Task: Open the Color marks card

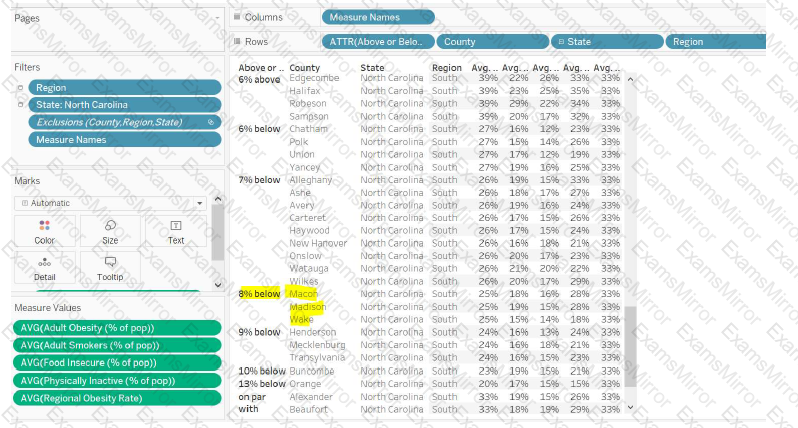Action: pos(45,231)
